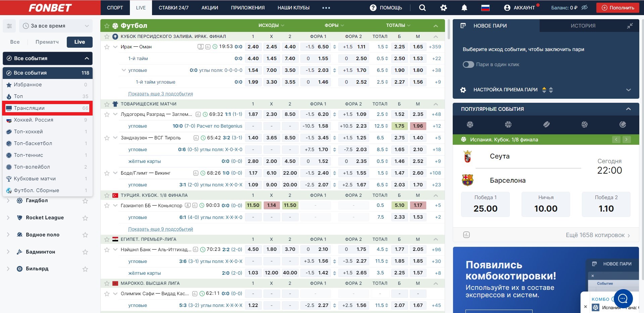This screenshot has width=644, height=313.
Task: Favorite the Нэйшнл Банк match star
Action: 107,250
